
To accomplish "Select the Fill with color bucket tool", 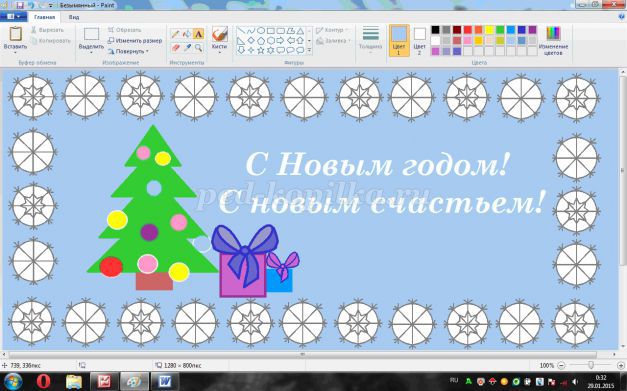I will pyautogui.click(x=186, y=34).
